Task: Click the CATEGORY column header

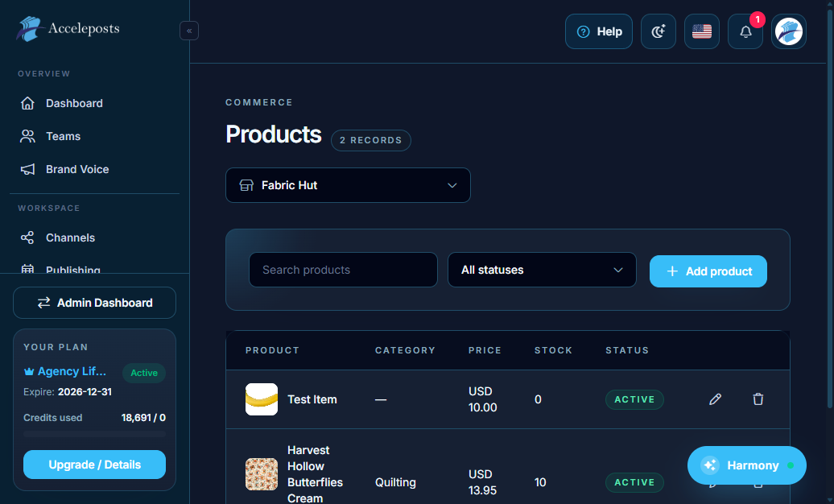Action: click(405, 350)
